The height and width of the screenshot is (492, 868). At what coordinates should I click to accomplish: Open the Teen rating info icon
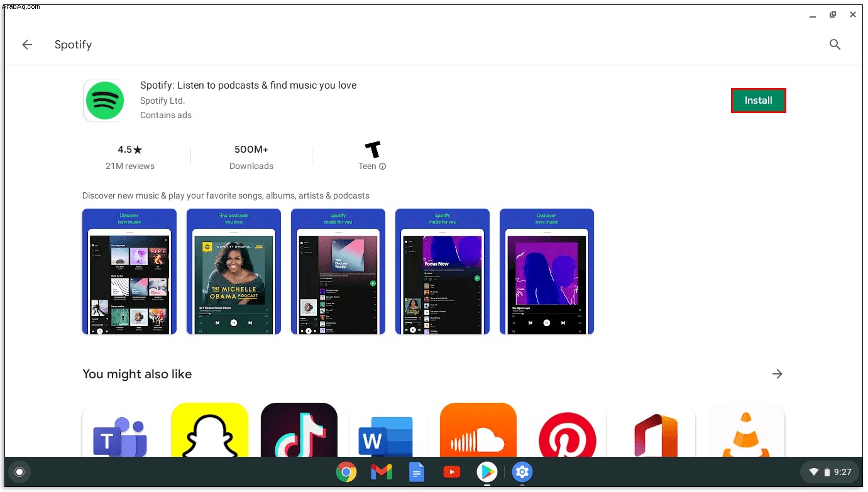pos(382,167)
